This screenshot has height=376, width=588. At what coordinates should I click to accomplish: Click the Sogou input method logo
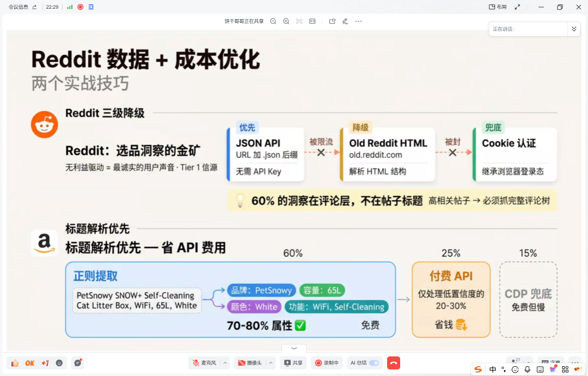(478, 369)
